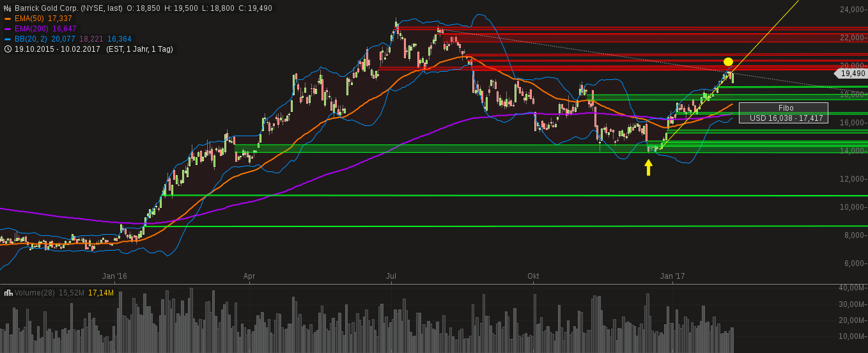Click the 'Fibo USD 16,038 - 17,417' box

(784, 113)
